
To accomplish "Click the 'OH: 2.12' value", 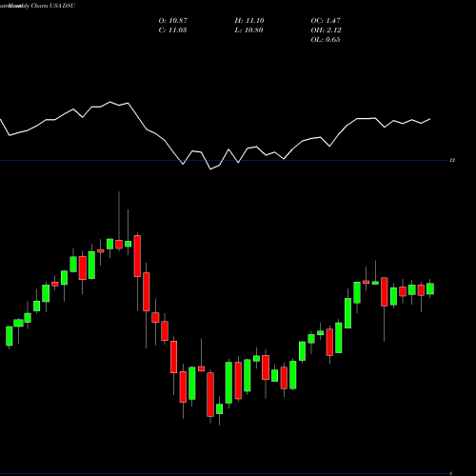I will point(326,30).
